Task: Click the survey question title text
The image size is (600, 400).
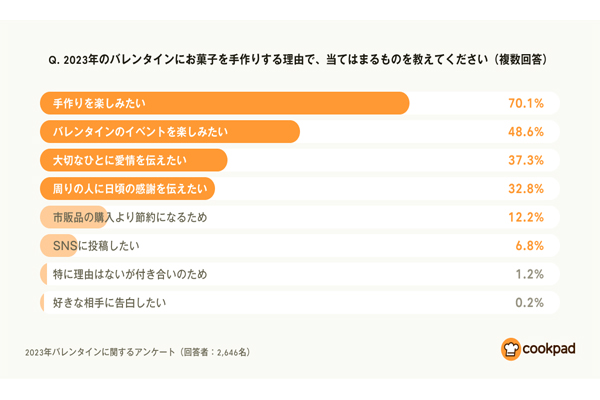Action: pyautogui.click(x=300, y=61)
